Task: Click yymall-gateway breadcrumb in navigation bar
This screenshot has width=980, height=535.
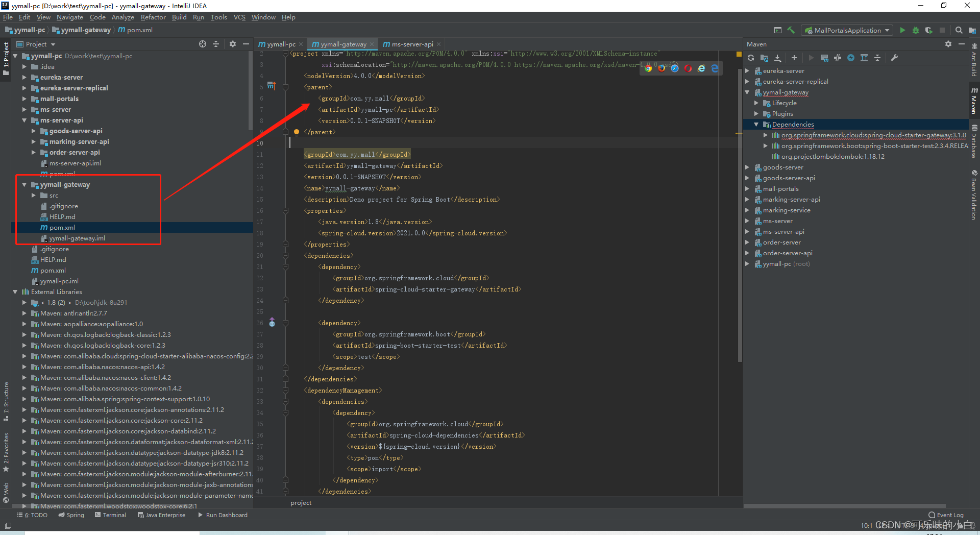Action: [x=81, y=30]
